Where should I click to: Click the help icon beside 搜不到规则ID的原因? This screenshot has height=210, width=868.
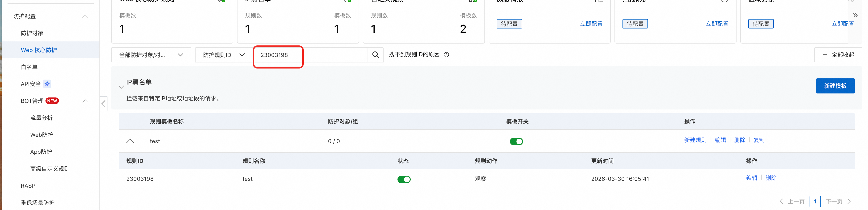point(446,55)
